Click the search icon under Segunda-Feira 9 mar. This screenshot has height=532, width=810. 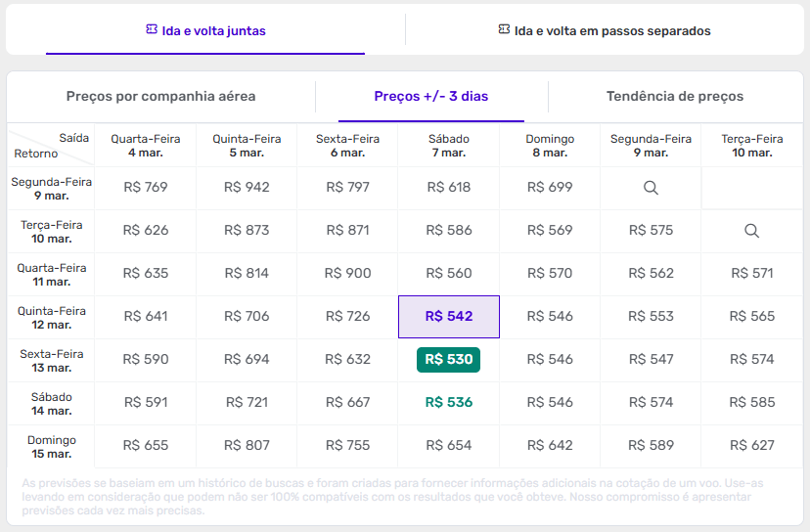click(651, 188)
